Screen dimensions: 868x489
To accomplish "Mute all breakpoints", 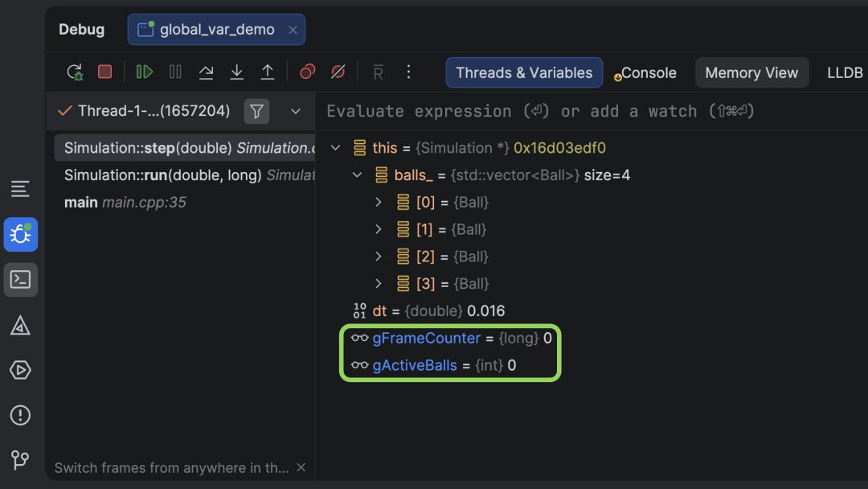I will [338, 72].
